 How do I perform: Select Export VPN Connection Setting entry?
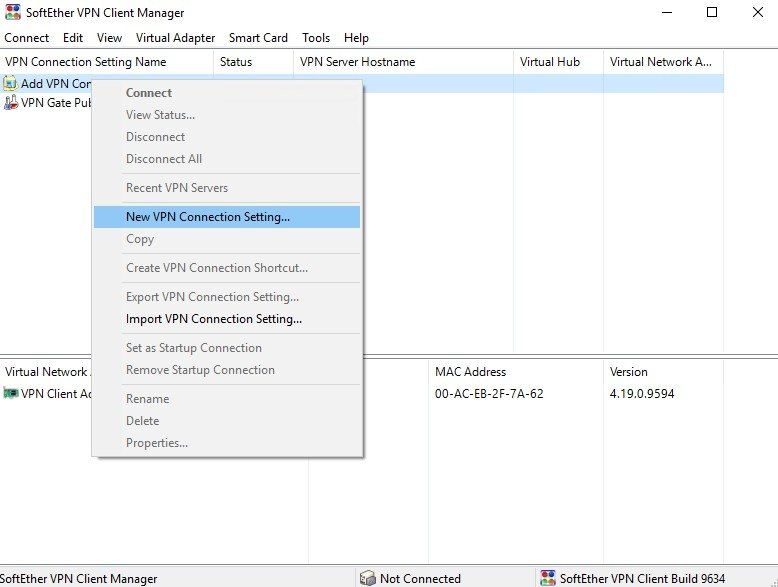(x=227, y=297)
